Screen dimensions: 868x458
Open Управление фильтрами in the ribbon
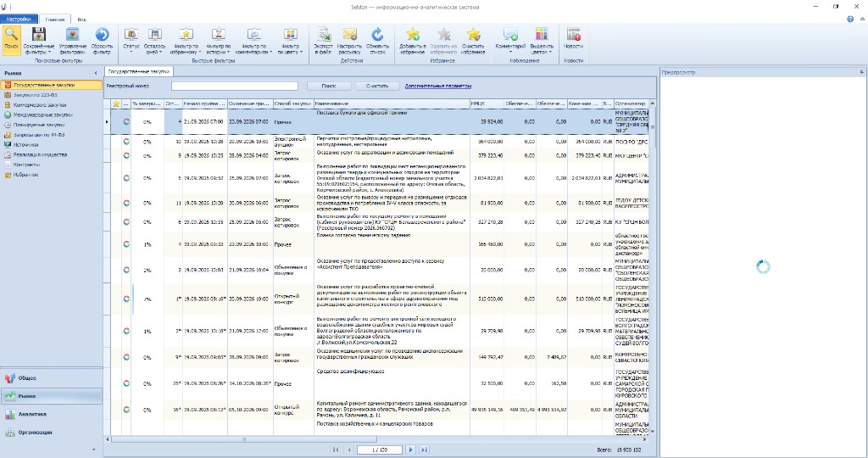click(x=73, y=40)
